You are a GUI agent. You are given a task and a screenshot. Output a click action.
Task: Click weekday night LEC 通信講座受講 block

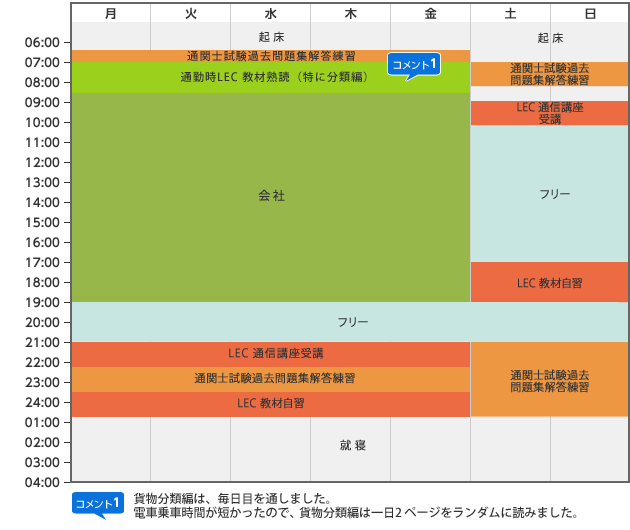click(271, 354)
